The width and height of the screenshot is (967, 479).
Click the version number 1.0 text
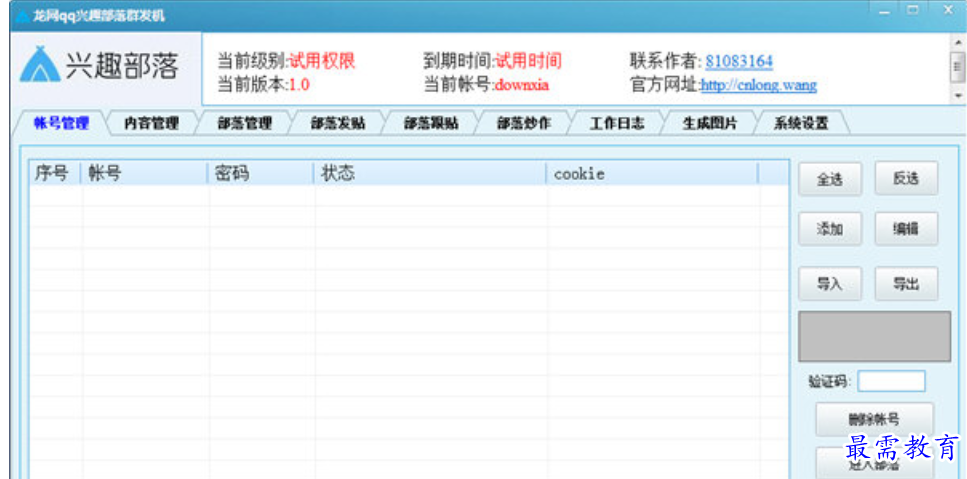point(299,85)
